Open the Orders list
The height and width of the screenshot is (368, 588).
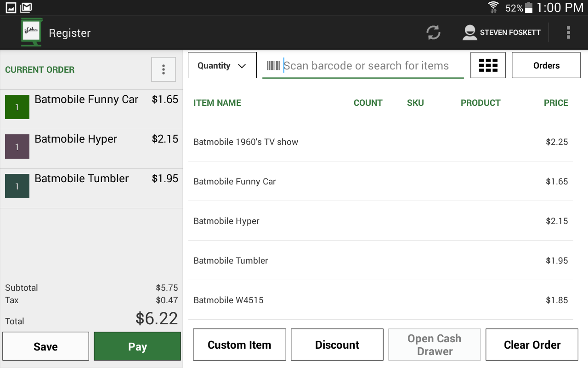546,65
